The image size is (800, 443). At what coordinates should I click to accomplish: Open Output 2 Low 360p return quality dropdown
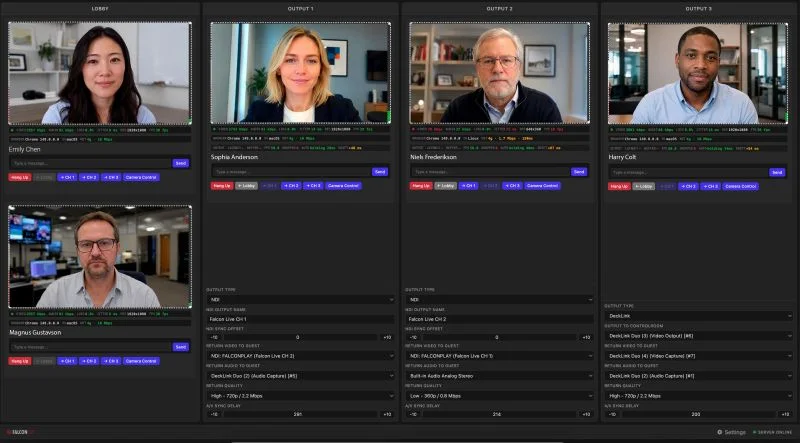tap(499, 396)
